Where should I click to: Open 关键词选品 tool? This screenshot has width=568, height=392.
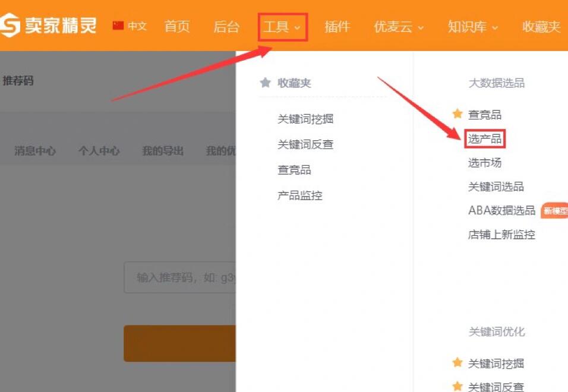coord(496,186)
